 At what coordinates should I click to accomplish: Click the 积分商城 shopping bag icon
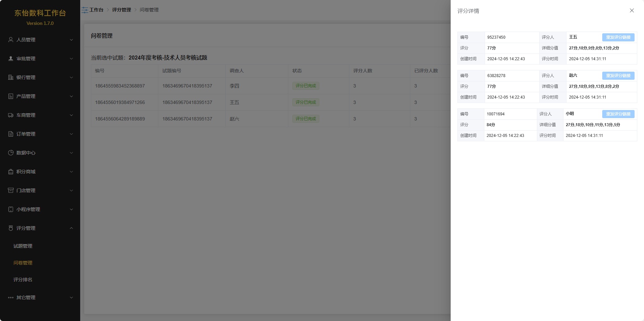click(x=11, y=172)
